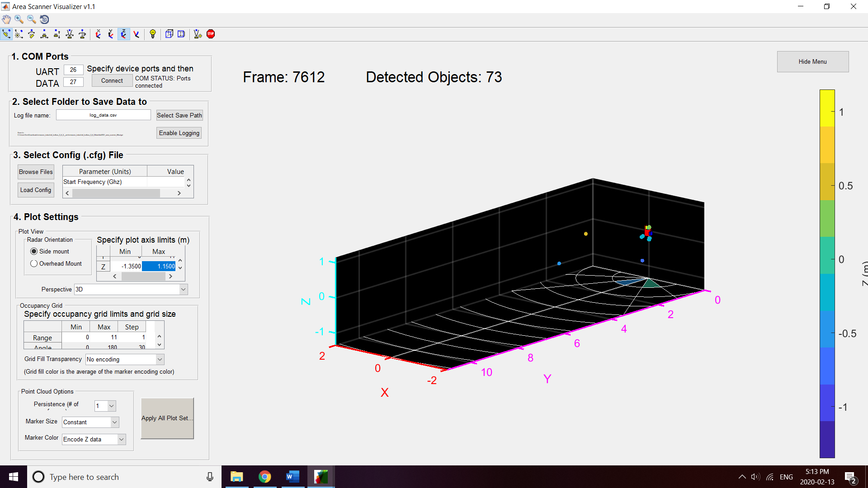
Task: Click the occupancy grid Step header
Action: [x=132, y=327]
